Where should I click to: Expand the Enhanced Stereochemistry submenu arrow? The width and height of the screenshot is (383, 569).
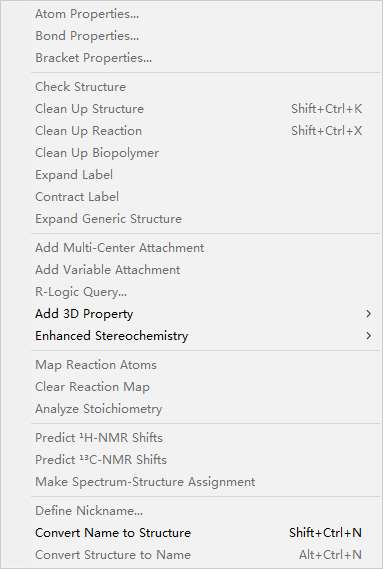(368, 336)
